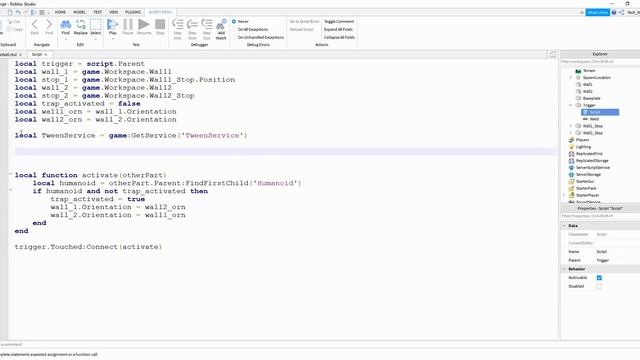Click the Explorer filter workspace field
Image resolution: width=640 pixels, height=360 pixels.
click(x=600, y=62)
